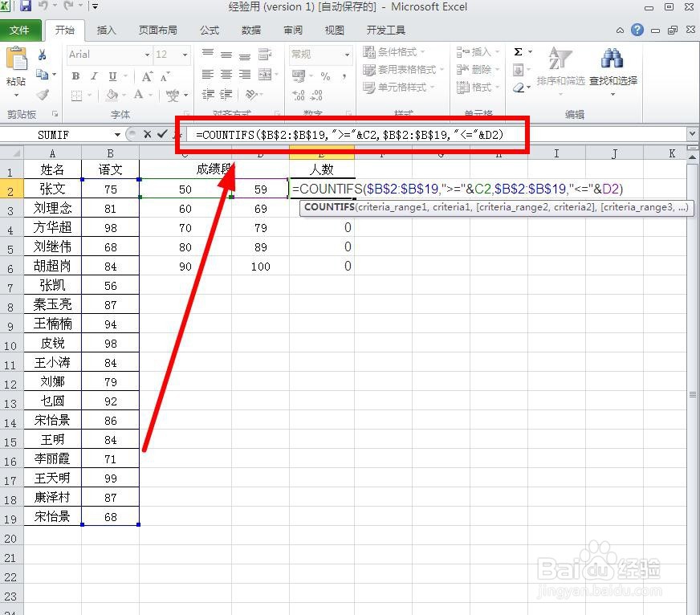The width and height of the screenshot is (700, 615).
Task: Switch to the 插入 Insert tab
Action: pos(106,30)
